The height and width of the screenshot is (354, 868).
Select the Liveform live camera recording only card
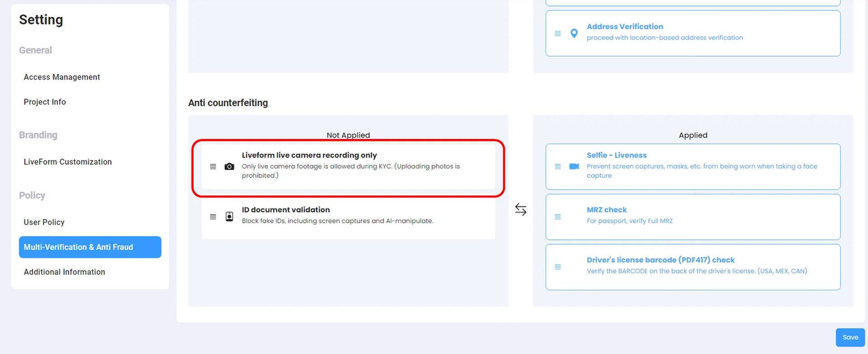(348, 167)
